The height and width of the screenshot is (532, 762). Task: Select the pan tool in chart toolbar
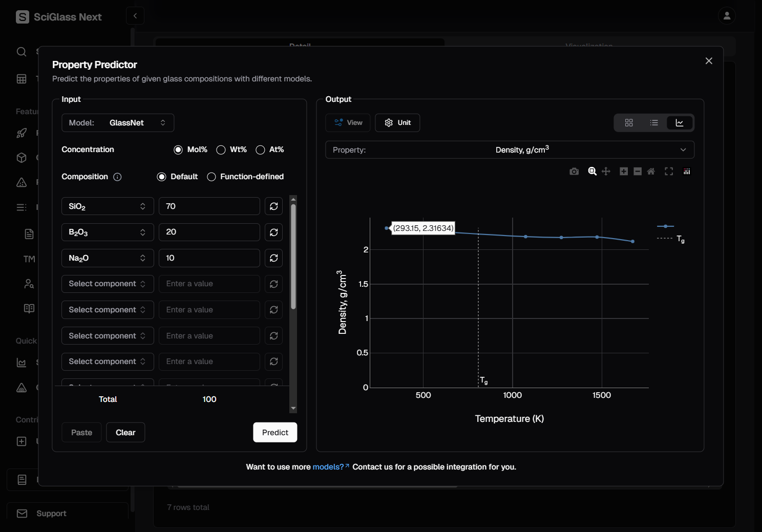[606, 172]
